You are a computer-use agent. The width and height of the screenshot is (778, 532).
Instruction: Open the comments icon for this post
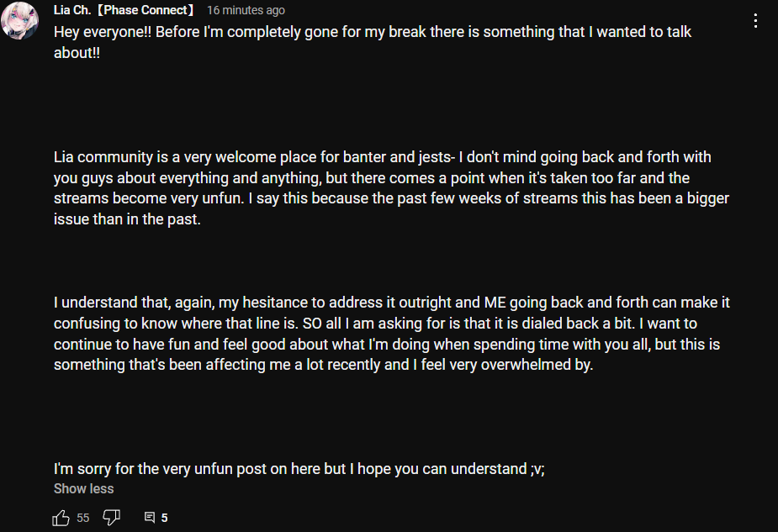click(x=150, y=518)
